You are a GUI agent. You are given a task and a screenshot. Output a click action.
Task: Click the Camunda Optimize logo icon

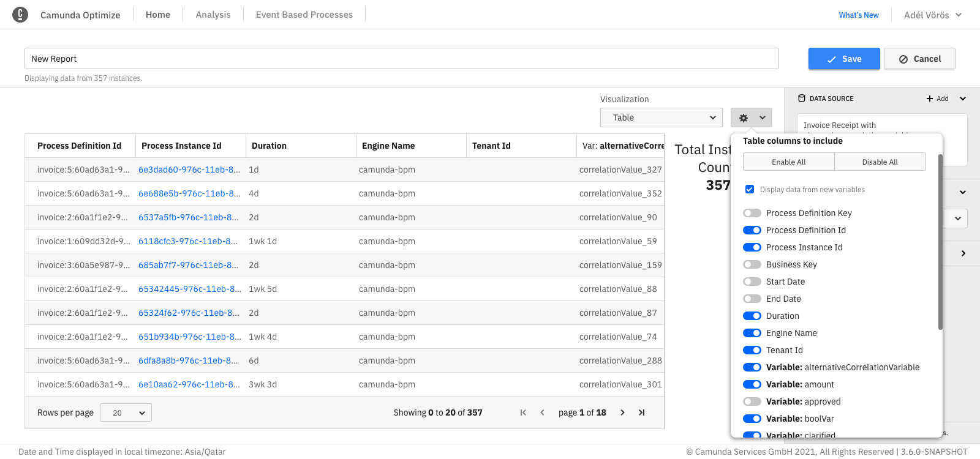pos(20,15)
